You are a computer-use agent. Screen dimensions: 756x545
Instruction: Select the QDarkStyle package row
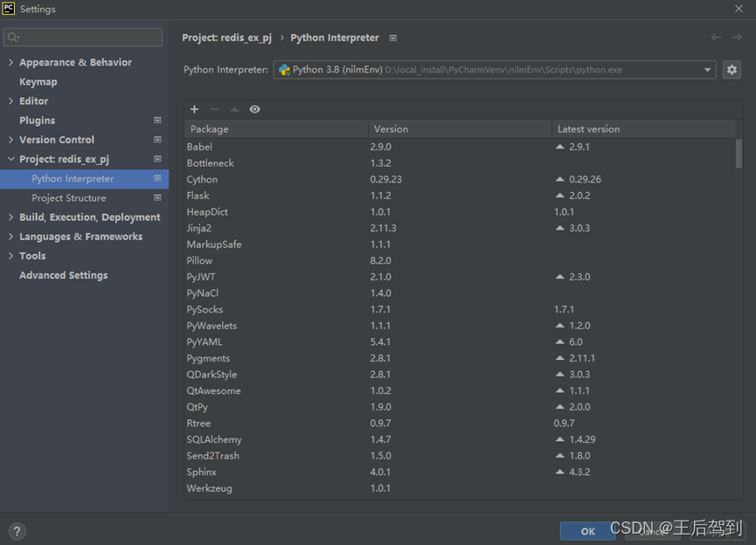[x=461, y=375]
